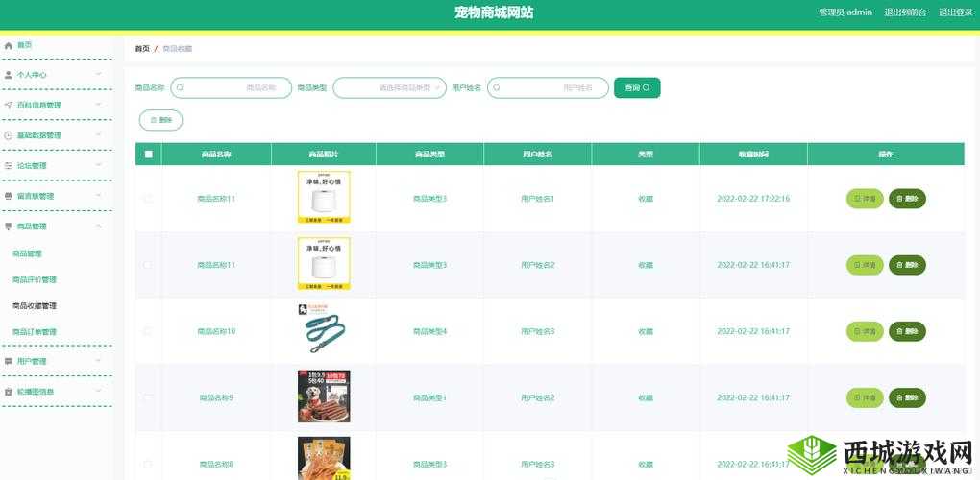
Task: Open the dog leash product photo
Action: (x=324, y=329)
